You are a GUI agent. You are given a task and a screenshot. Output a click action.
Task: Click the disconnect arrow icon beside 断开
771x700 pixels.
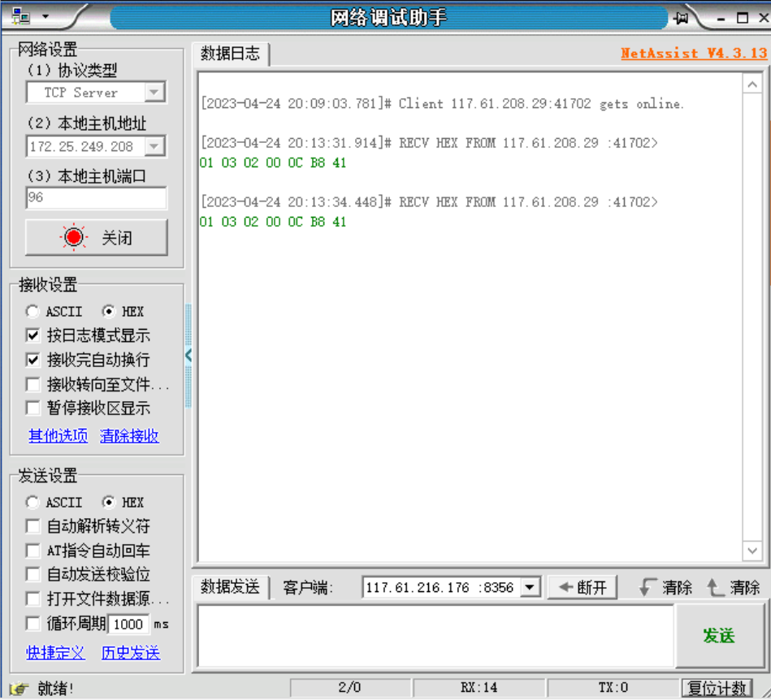pos(566,587)
